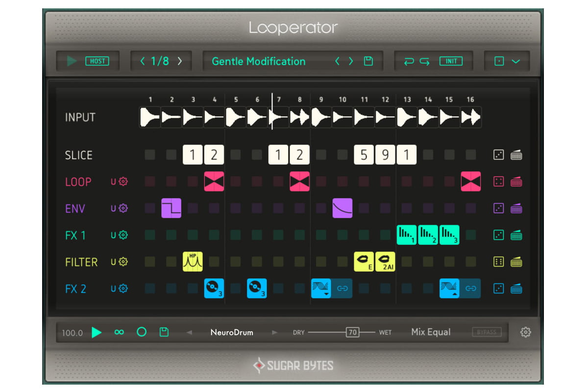Click the undo arrow icon
Viewport: 588px width, 392px height.
(x=409, y=61)
